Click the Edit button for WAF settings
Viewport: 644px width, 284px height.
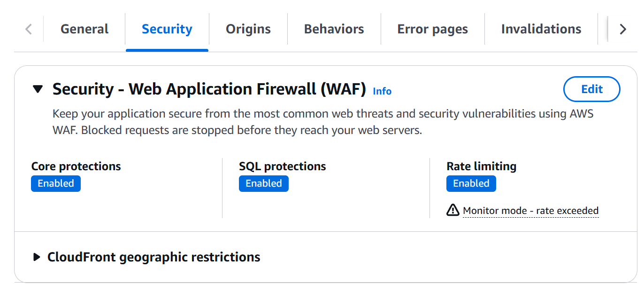coord(591,89)
